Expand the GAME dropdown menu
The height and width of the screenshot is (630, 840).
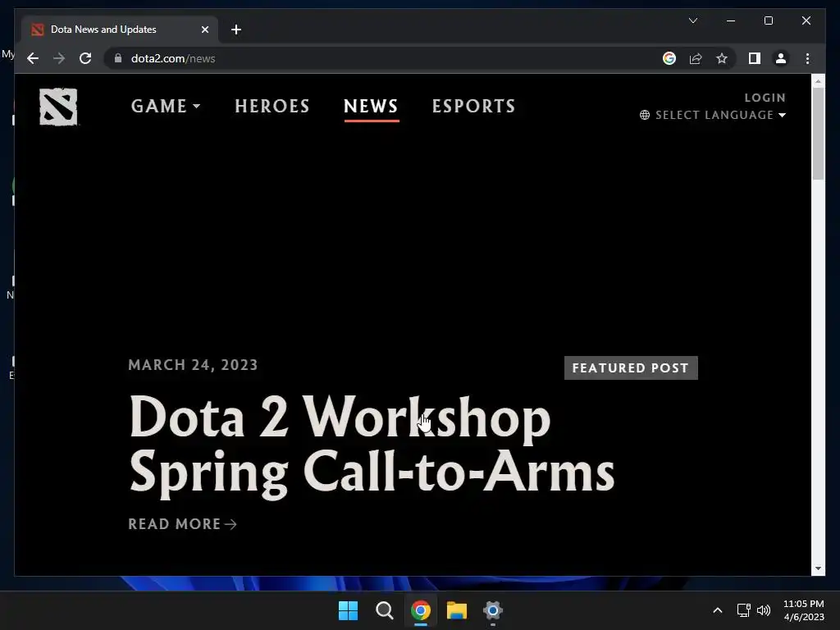click(165, 106)
